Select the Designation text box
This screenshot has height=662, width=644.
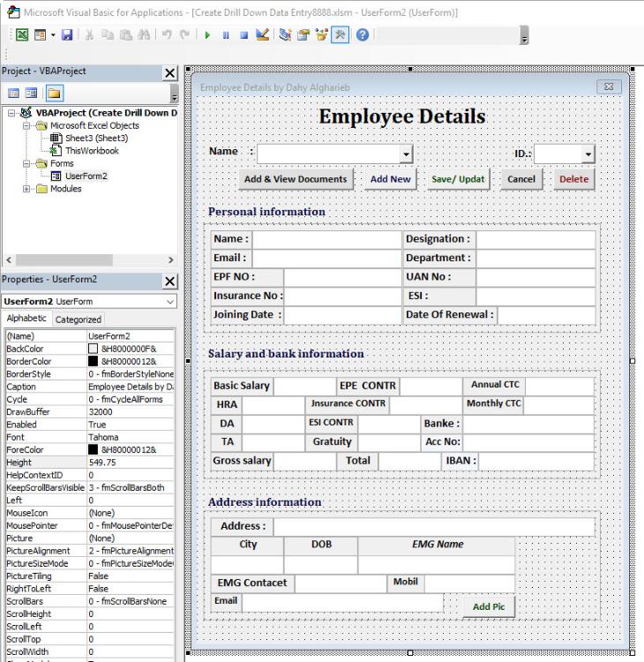(x=535, y=239)
